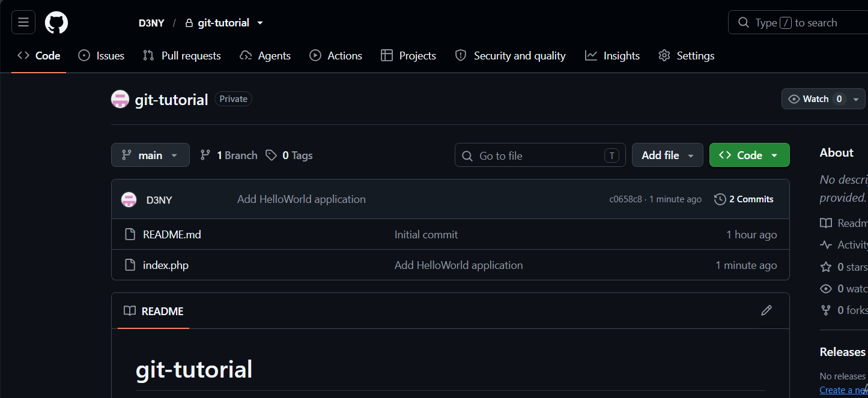Open the git-tutorial repository switcher caret
This screenshot has height=398, width=868.
[x=260, y=23]
